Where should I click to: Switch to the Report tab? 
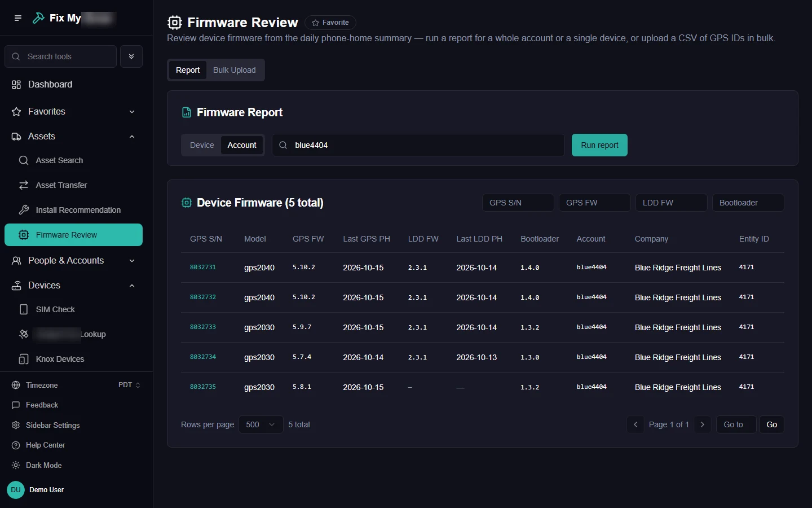[188, 70]
